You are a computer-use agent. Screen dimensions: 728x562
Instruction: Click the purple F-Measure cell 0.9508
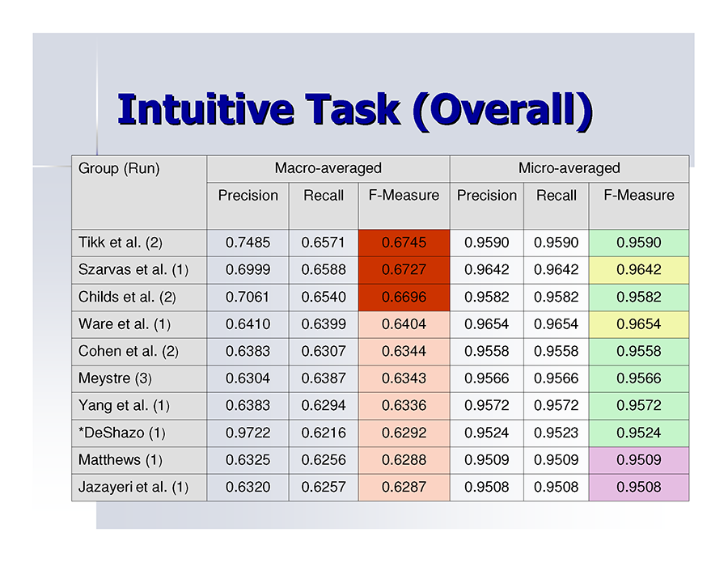click(x=639, y=488)
